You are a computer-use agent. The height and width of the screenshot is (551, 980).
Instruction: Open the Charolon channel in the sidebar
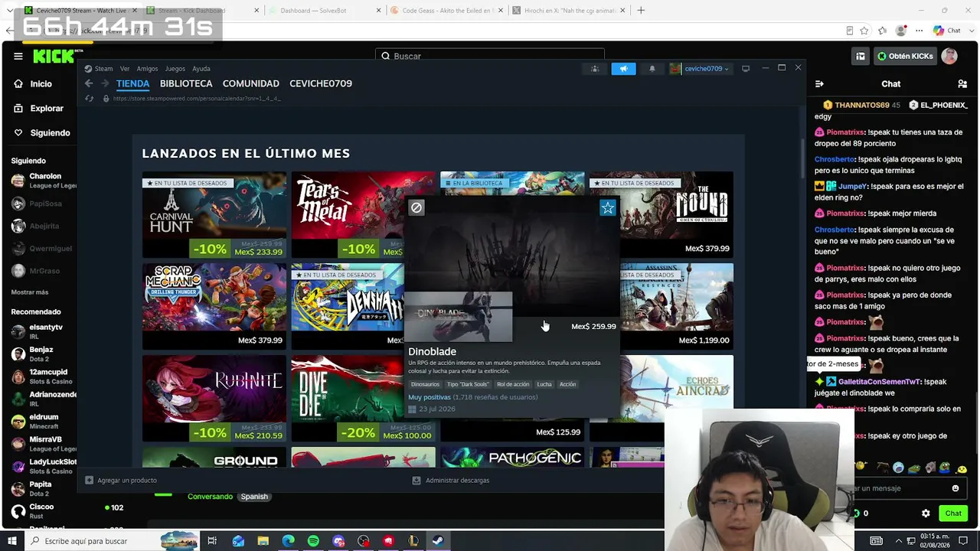44,181
